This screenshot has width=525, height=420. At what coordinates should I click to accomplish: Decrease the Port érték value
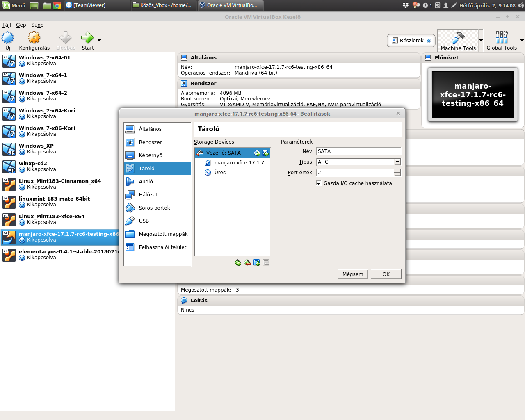[x=397, y=175]
